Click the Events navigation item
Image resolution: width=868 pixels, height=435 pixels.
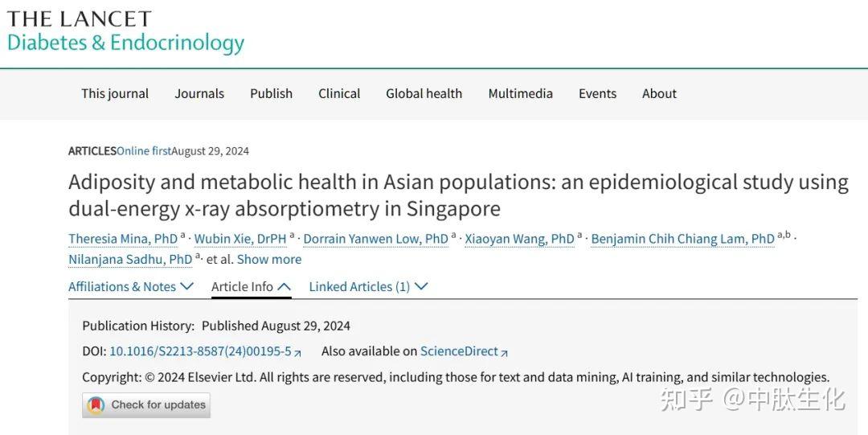pos(597,93)
